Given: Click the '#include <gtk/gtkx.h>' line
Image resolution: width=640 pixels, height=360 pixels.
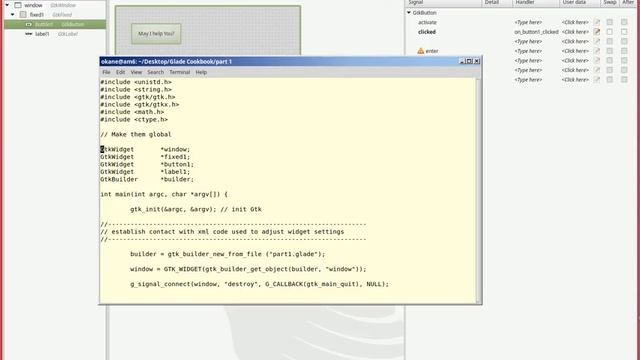Looking at the screenshot, I should [x=140, y=104].
